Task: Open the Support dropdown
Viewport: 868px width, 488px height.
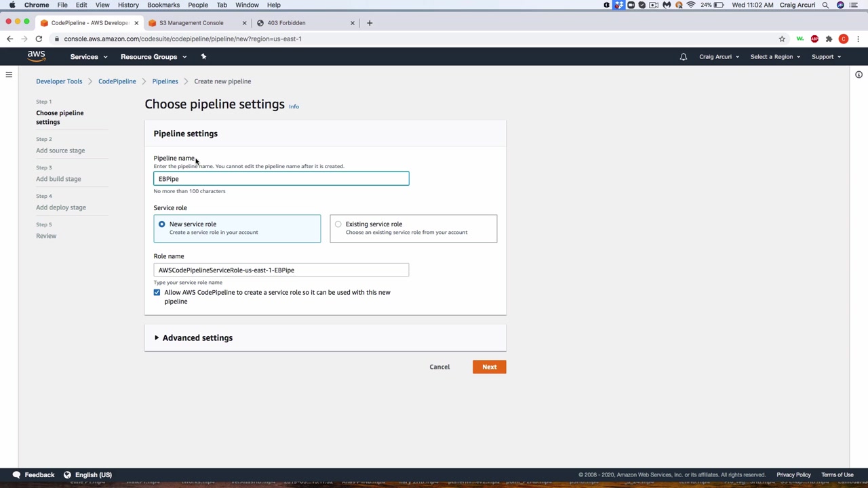Action: [x=826, y=57]
